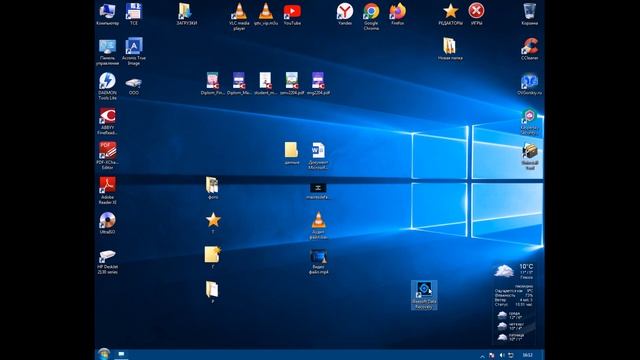Open the Видео файл.mp4 icon
Image resolution: width=640 pixels, height=360 pixels.
[x=318, y=261]
